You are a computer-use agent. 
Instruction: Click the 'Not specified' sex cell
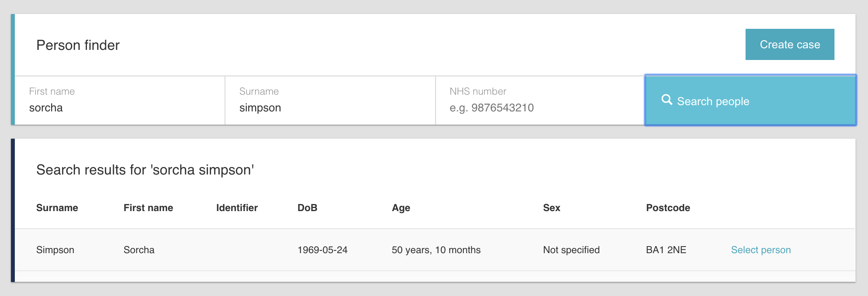pos(571,250)
